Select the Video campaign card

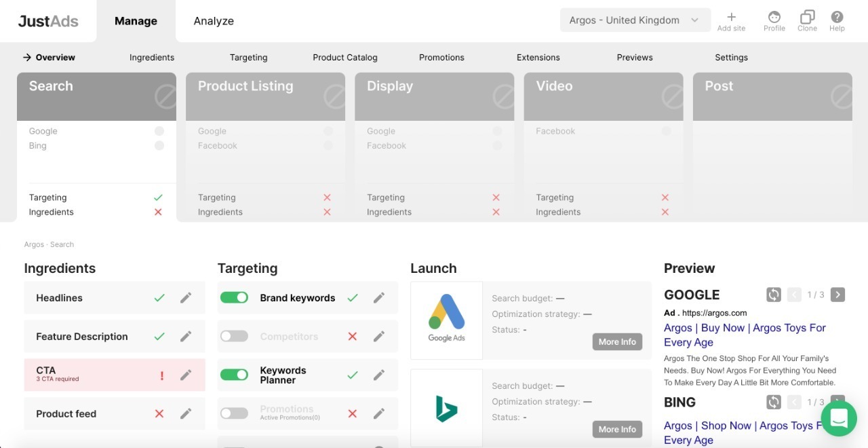click(x=603, y=147)
